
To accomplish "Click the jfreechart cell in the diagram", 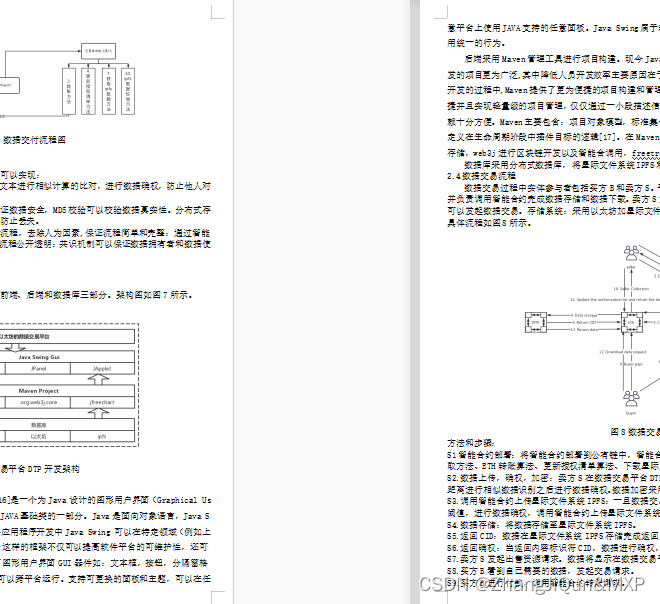I will [101, 401].
